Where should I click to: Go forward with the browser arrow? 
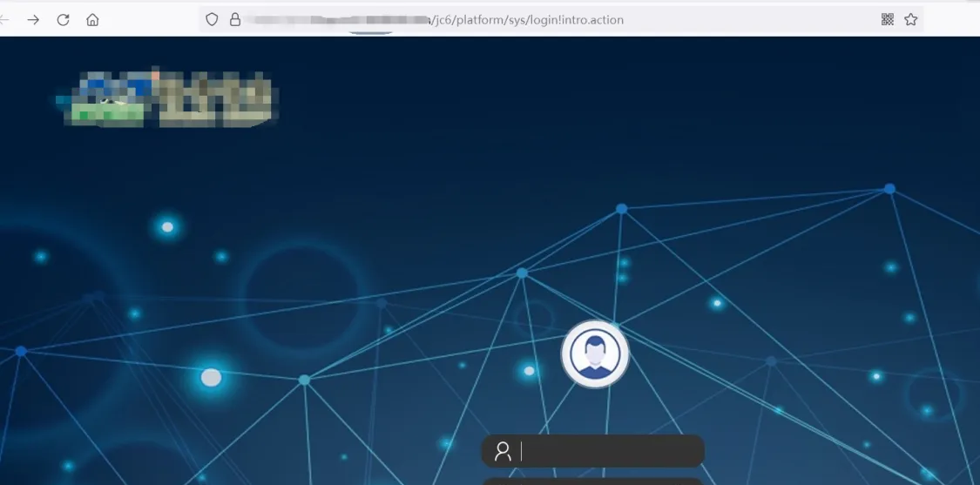[x=33, y=20]
